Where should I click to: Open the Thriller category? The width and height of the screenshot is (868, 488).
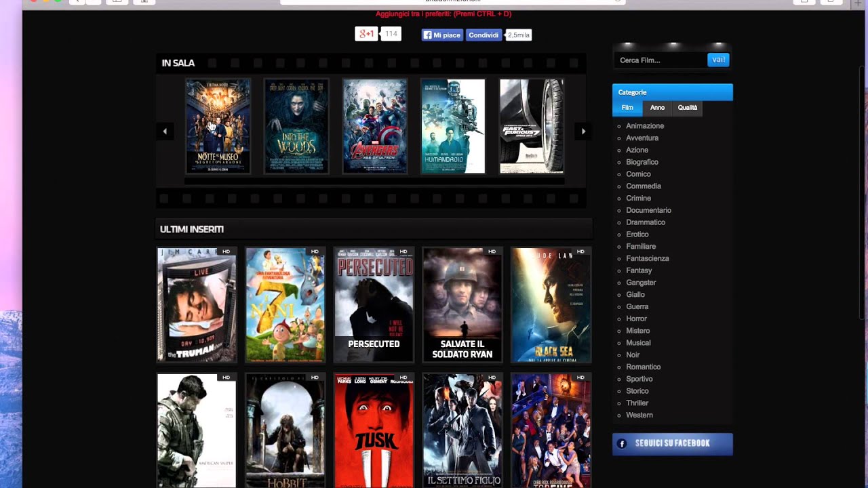coord(637,403)
